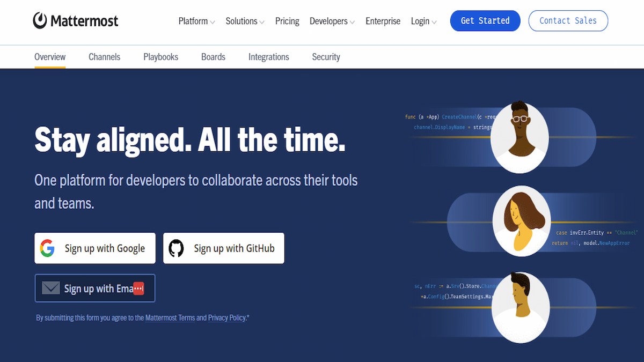Click the Google icon on the signup button
Screen dimensions: 644x362
tap(47, 248)
